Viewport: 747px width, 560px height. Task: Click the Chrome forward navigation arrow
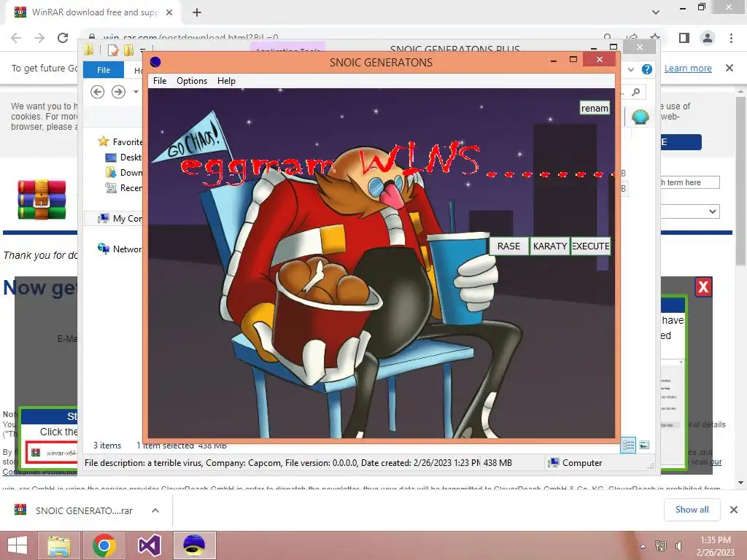[39, 38]
